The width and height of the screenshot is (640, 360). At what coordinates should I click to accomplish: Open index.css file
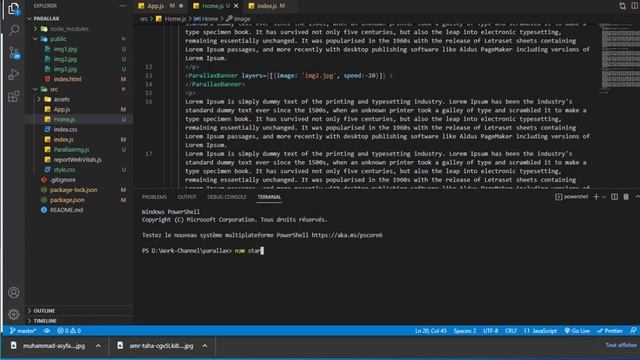click(65, 129)
